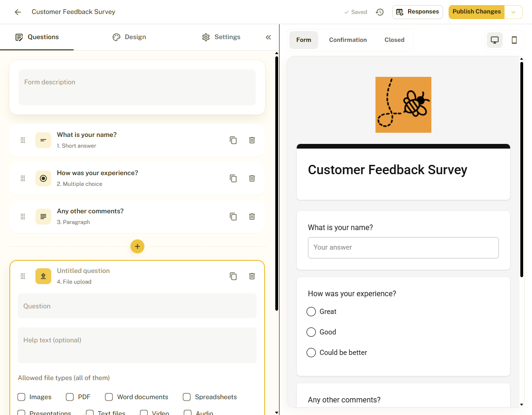Switch to the Design tab
This screenshot has width=532, height=415.
pos(129,37)
